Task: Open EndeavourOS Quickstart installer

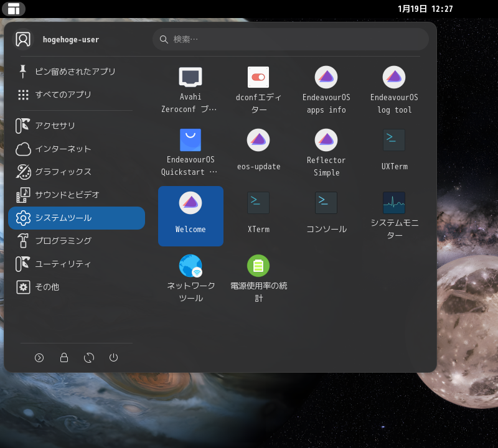Action: click(x=190, y=153)
